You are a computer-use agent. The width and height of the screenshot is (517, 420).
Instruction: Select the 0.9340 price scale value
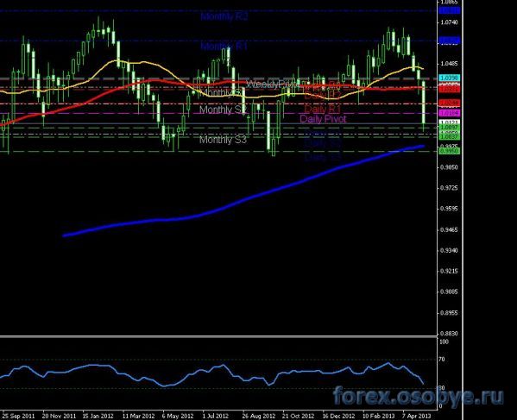[x=449, y=250]
